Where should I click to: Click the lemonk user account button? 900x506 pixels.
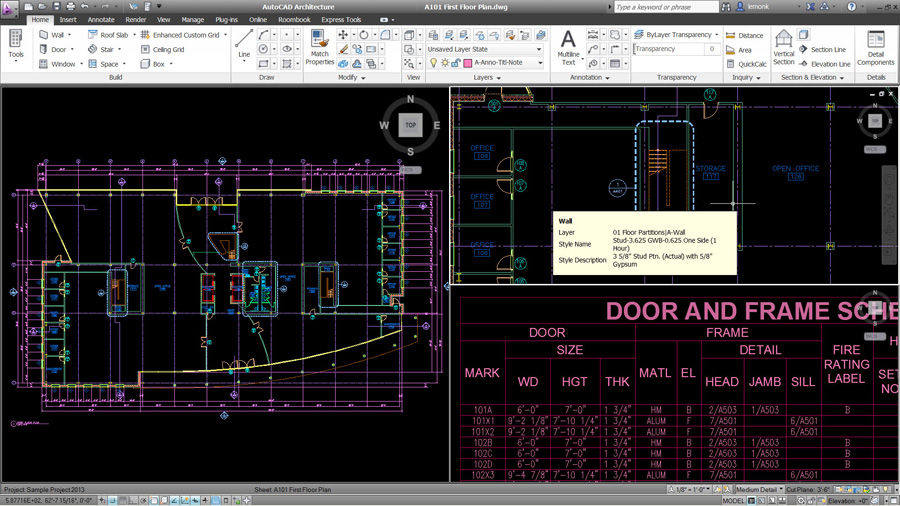[753, 7]
